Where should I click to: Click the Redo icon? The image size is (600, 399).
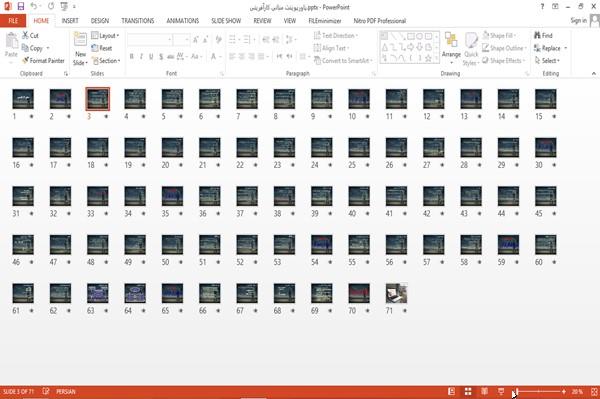click(51, 6)
